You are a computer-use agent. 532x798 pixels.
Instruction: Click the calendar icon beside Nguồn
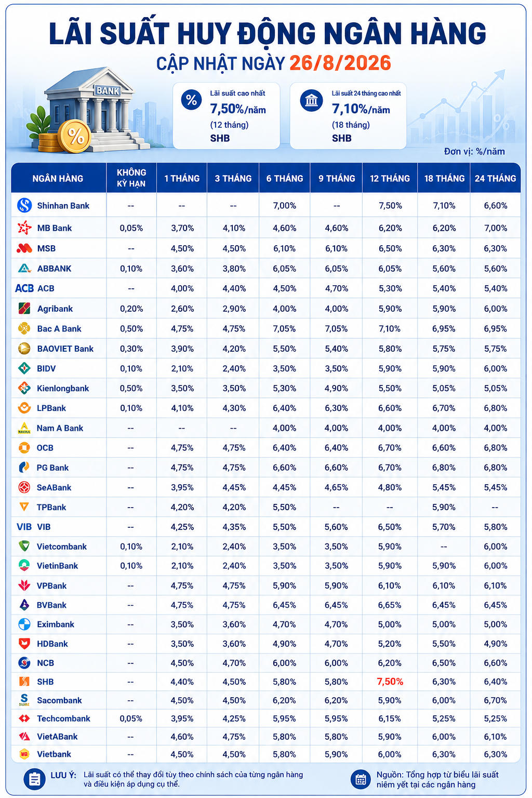[x=361, y=779]
